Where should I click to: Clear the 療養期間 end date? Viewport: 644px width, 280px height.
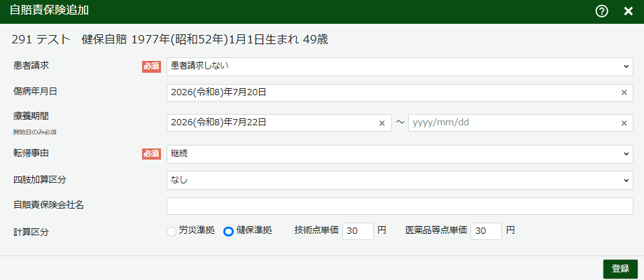[624, 123]
